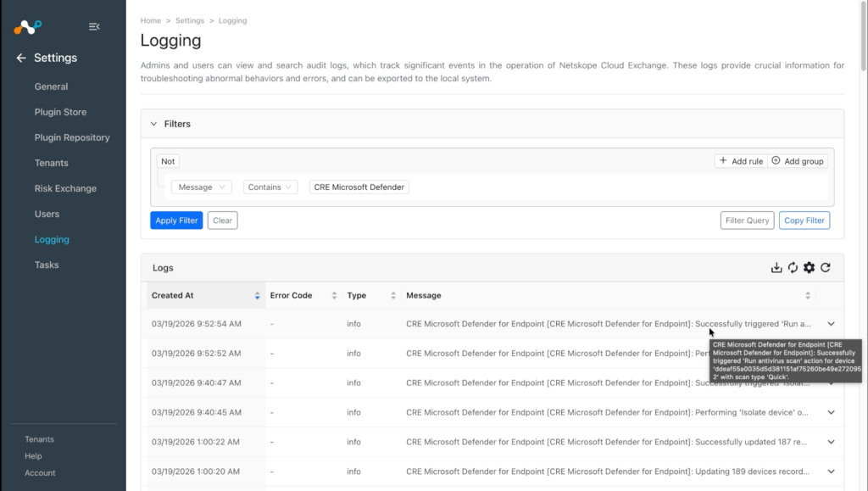Screen dimensions: 868x491
Task: Sort by the Created At column arrows
Action: (x=257, y=296)
